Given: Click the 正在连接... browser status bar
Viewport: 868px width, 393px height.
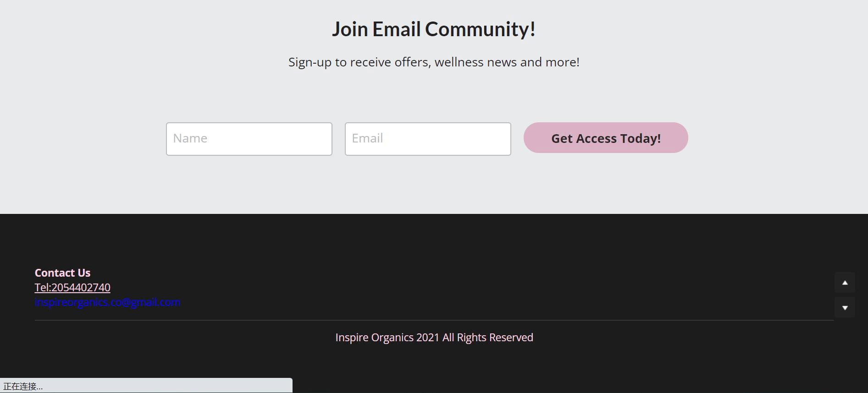Looking at the screenshot, I should tap(146, 386).
